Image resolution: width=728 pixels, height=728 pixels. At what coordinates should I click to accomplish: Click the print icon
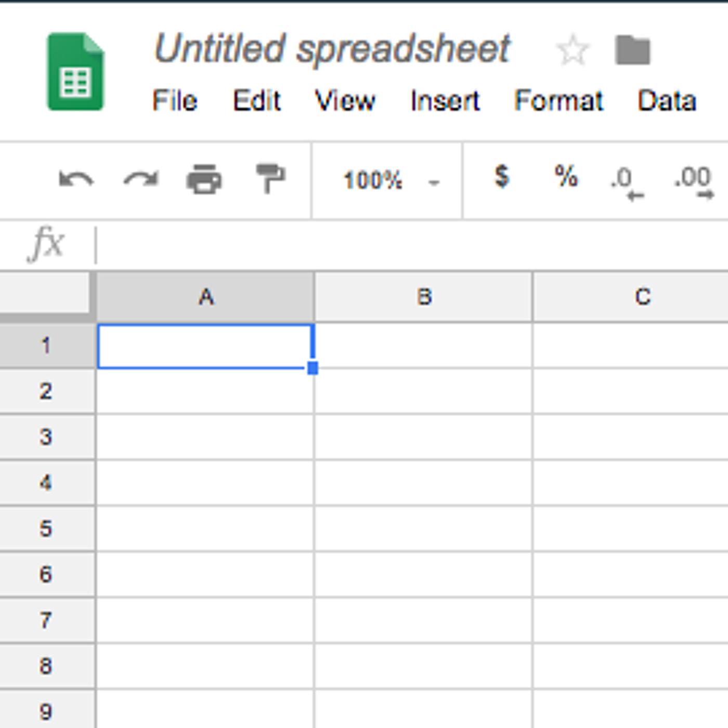204,179
